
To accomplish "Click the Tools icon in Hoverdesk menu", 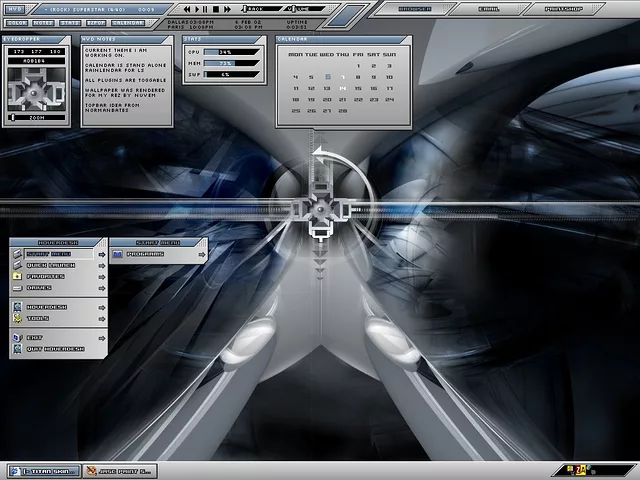I will [17, 318].
